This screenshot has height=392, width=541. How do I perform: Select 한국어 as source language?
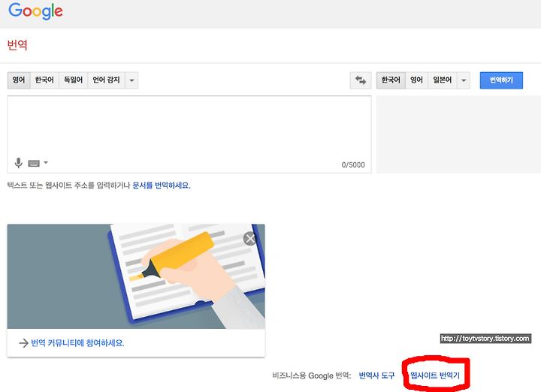(x=44, y=80)
